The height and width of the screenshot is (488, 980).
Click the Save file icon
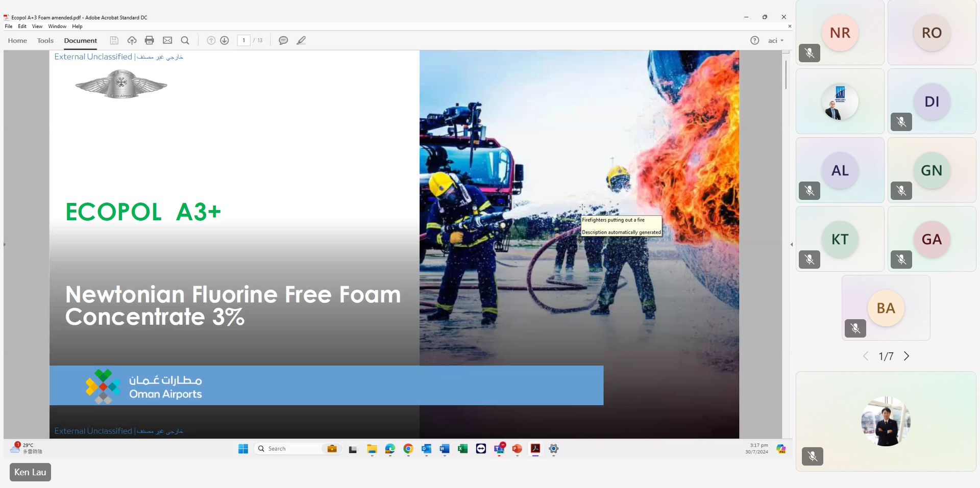tap(114, 40)
